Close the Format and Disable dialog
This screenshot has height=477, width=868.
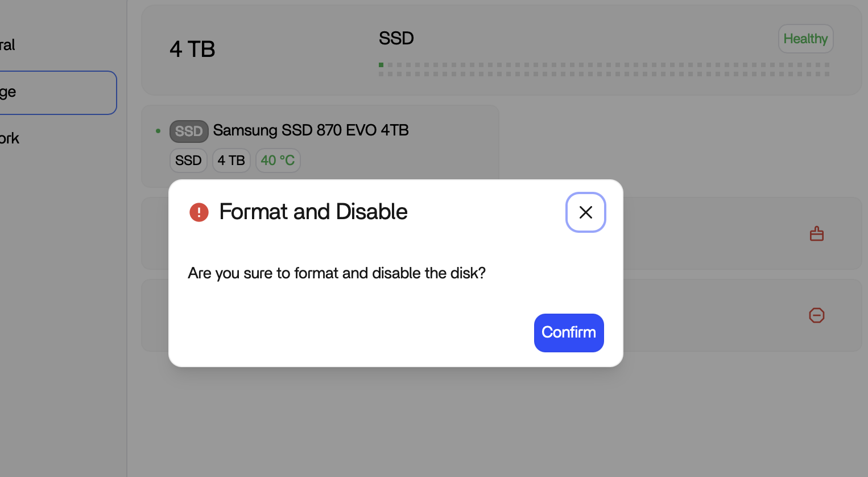pos(585,212)
